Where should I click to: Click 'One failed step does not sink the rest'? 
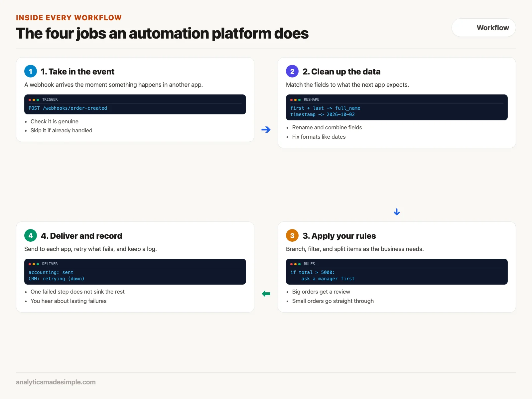(x=77, y=292)
